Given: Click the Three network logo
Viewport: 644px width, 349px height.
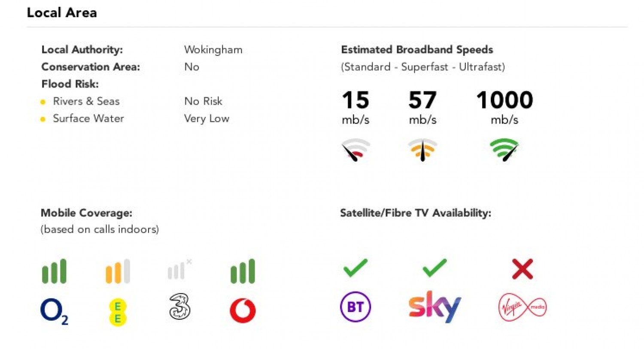Looking at the screenshot, I should click(180, 306).
